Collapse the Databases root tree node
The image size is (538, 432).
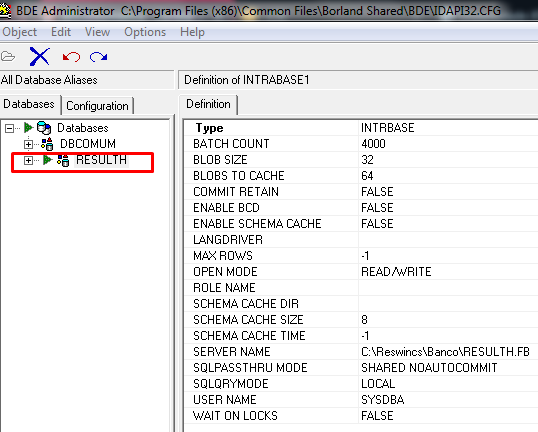click(10, 128)
